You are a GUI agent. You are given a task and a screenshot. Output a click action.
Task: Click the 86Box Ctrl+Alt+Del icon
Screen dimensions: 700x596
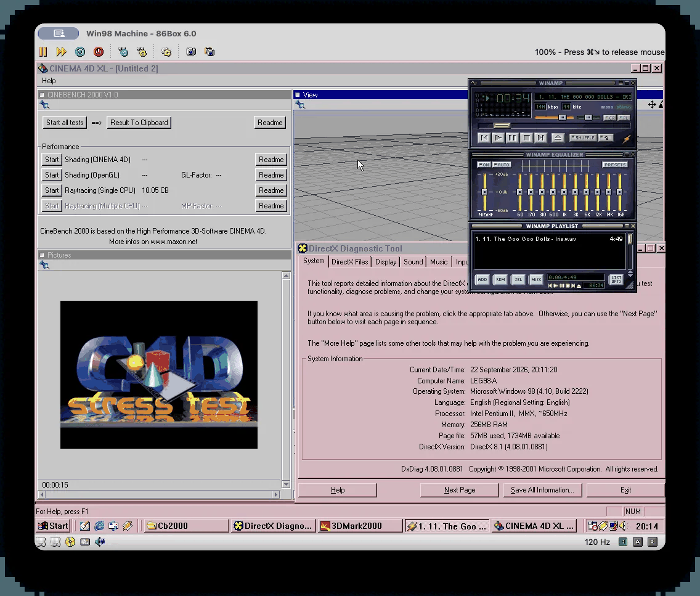click(123, 52)
